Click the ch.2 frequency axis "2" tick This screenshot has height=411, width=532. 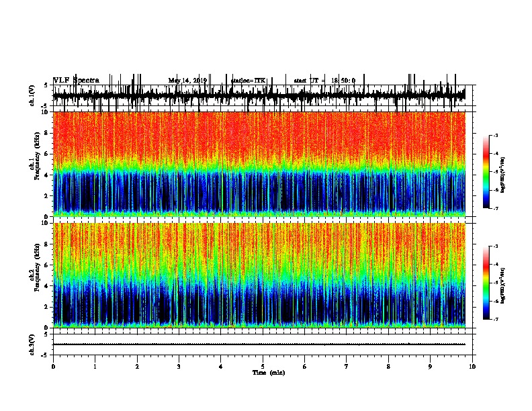point(47,307)
